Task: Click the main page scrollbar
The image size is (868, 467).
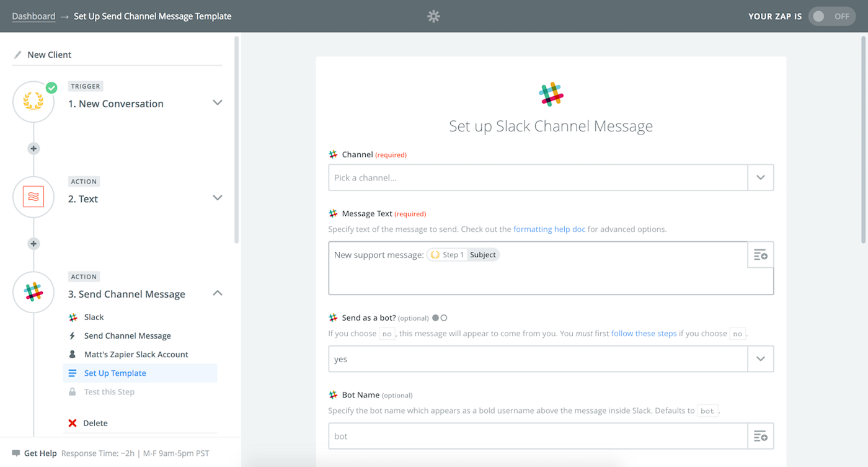Action: 864,140
